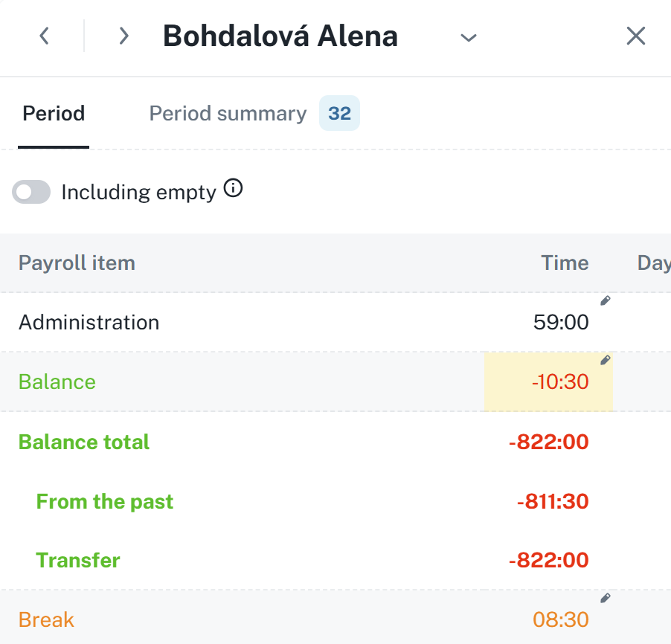
Task: Click the info icon beside Including empty
Action: pos(233,190)
